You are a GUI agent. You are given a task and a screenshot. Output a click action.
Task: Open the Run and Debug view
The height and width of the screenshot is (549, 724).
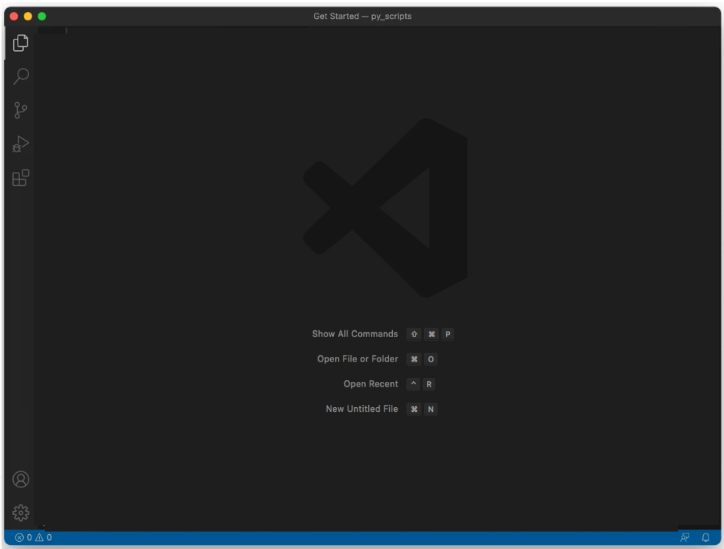[x=20, y=144]
